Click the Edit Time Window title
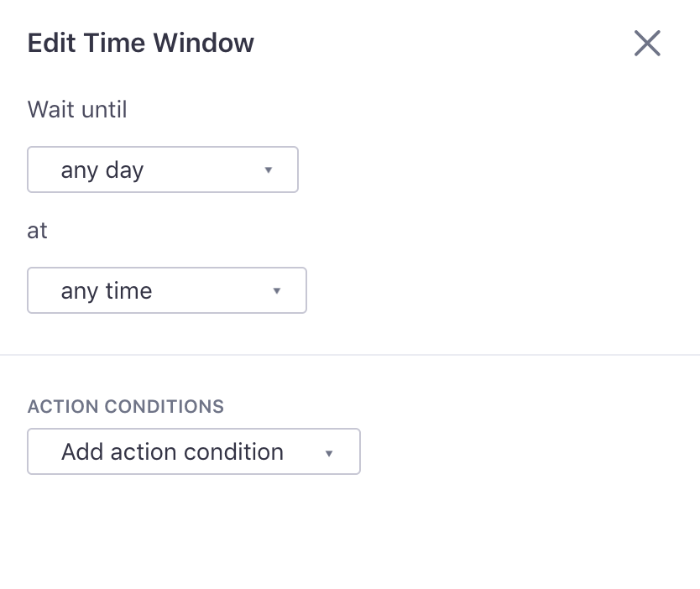The height and width of the screenshot is (589, 700). [140, 43]
